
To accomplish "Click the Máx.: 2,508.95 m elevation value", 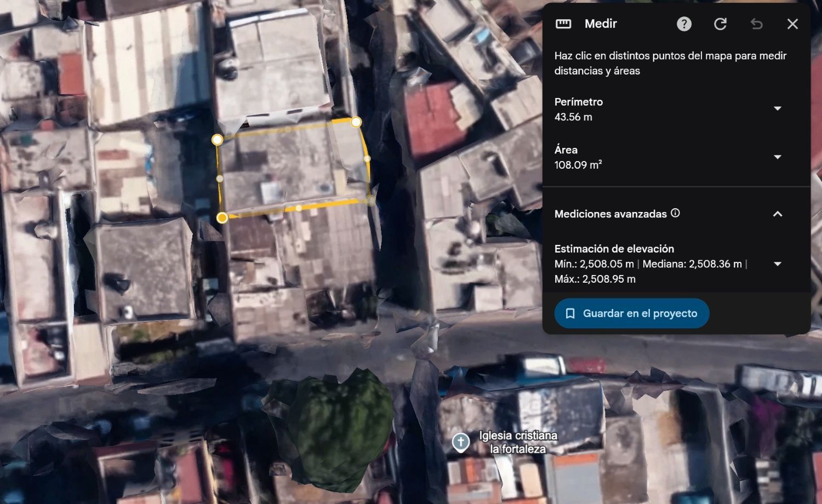I will point(595,279).
